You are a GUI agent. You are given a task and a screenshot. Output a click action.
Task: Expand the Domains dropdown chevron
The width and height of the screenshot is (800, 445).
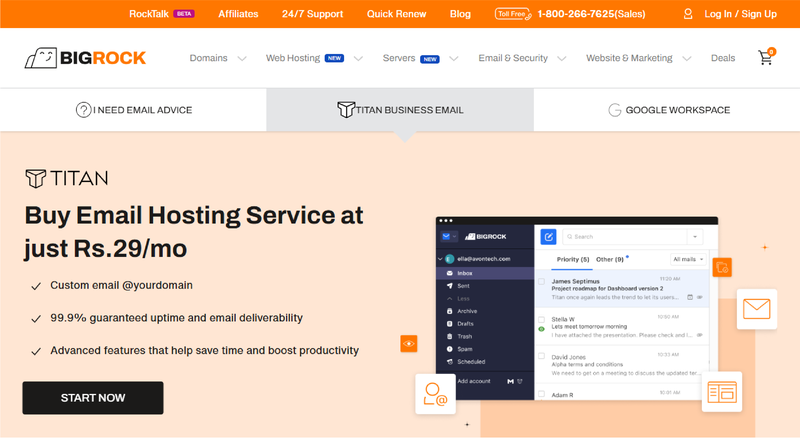(x=242, y=59)
